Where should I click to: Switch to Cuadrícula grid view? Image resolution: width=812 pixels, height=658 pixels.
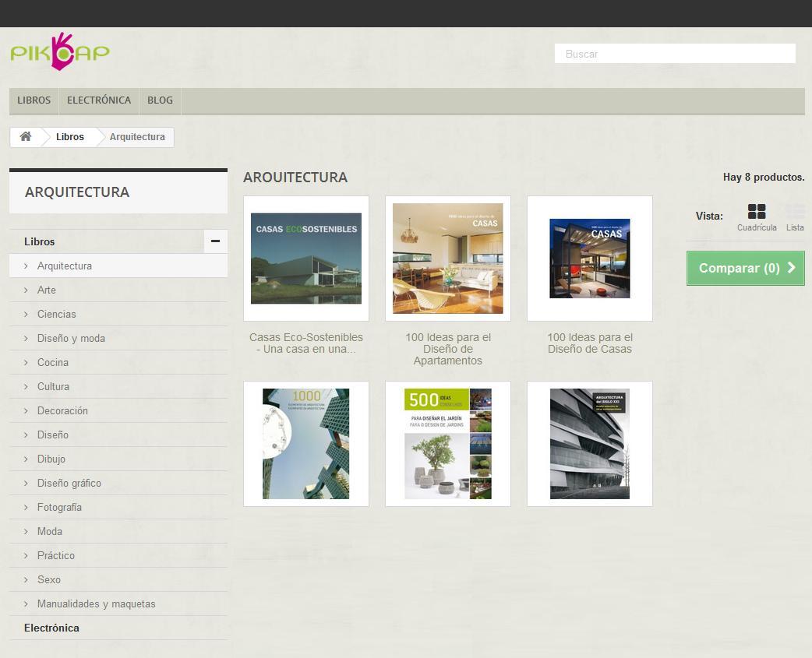click(x=756, y=216)
